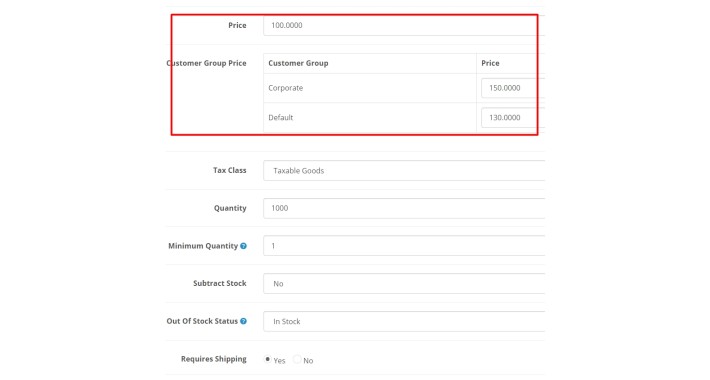This screenshot has width=710, height=380.
Task: Select No for Requires Shipping
Action: 297,359
